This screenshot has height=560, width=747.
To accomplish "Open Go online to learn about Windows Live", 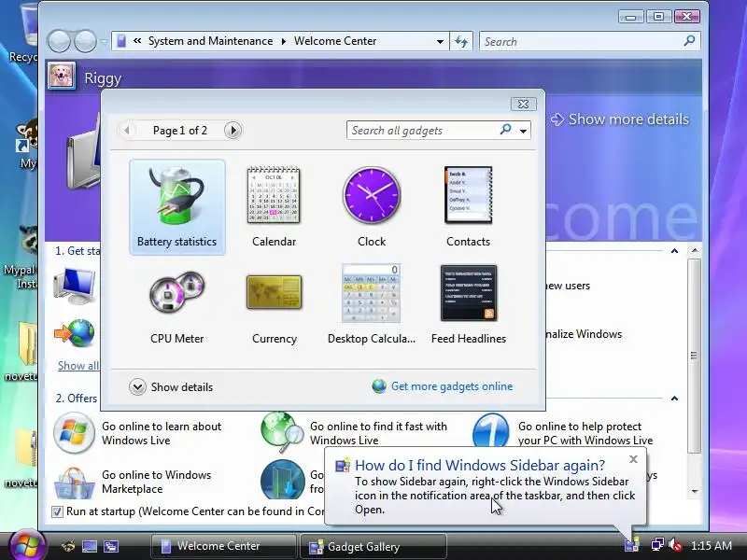I will (162, 433).
